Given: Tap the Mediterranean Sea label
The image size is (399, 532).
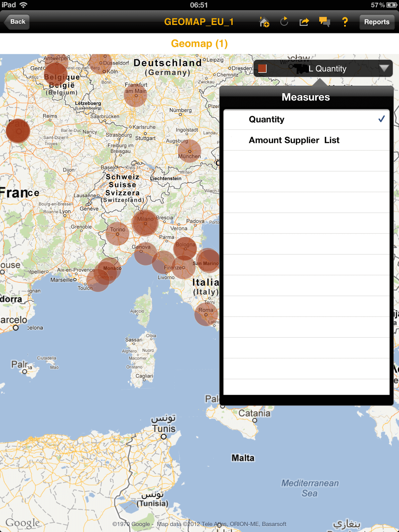Looking at the screenshot, I should tap(310, 488).
